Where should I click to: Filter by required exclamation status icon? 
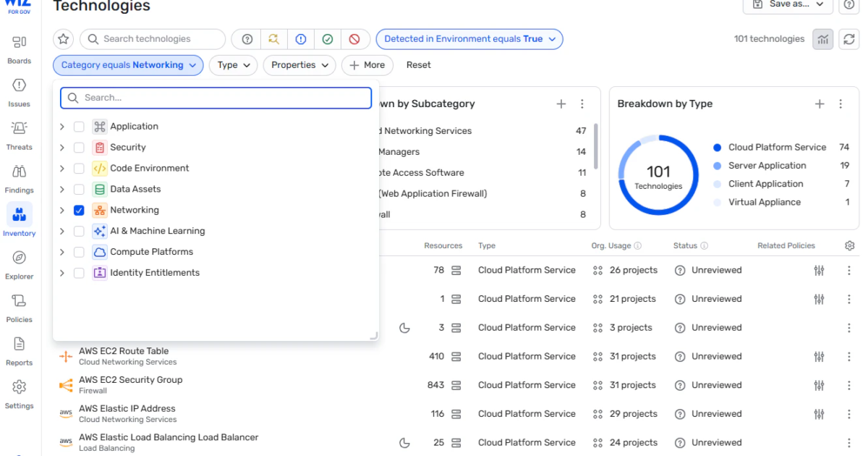click(x=301, y=39)
